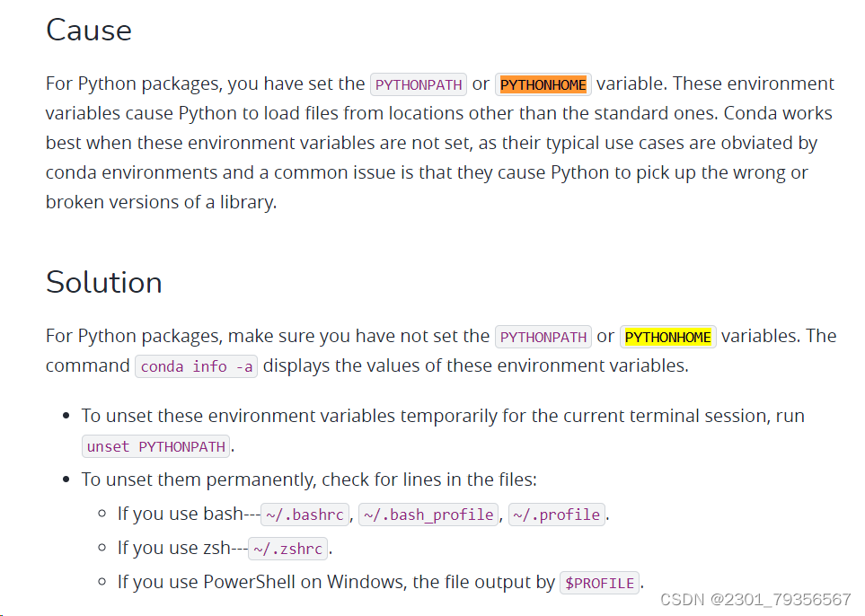Click the $PROFILE PowerShell variable tag
The image size is (865, 616).
[599, 582]
